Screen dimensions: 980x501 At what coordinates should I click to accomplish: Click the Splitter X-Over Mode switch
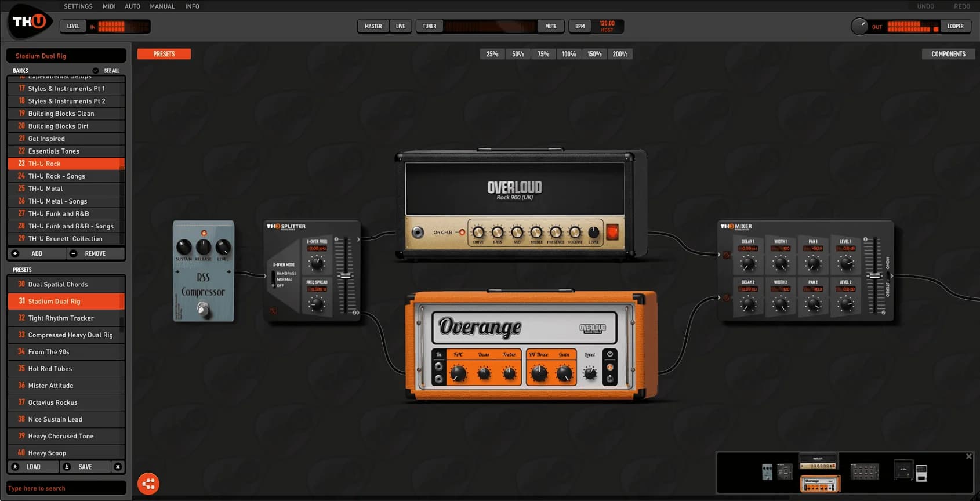click(x=273, y=278)
